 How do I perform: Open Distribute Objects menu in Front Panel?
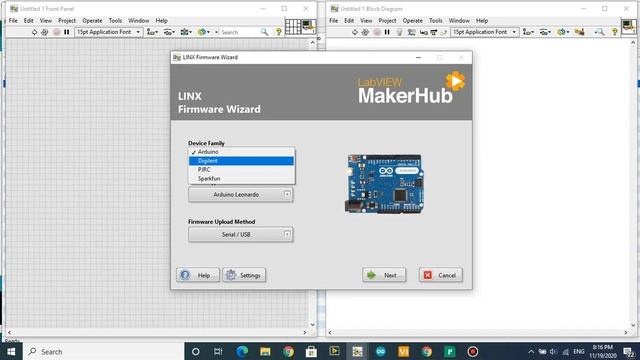(169, 32)
